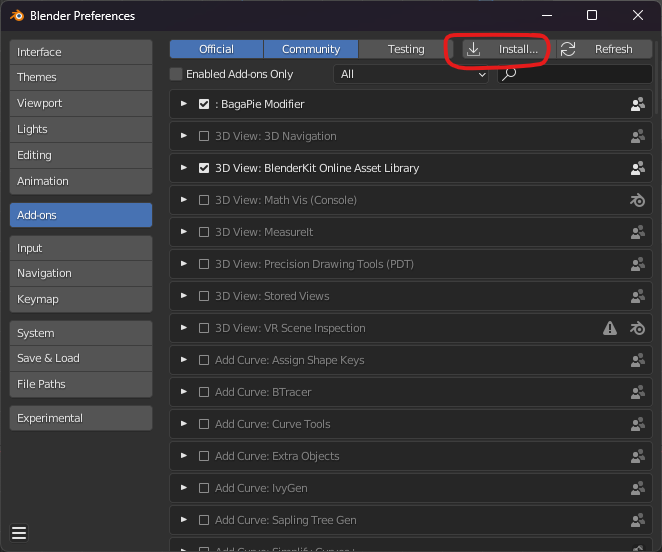
Task: Enable the IvyGen add-on checkbox
Action: [x=204, y=488]
